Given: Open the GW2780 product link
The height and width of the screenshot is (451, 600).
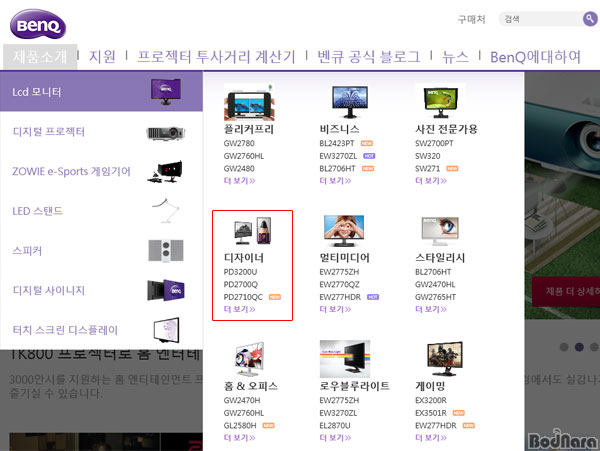Looking at the screenshot, I should [239, 143].
